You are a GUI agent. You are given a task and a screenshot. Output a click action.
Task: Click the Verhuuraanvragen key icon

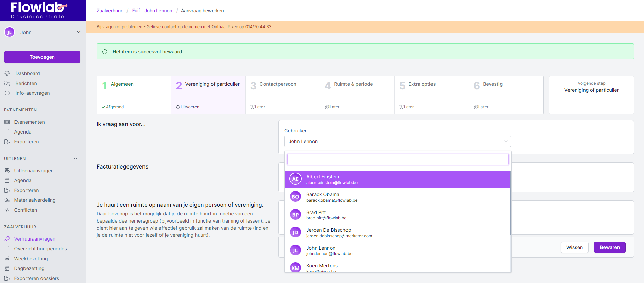point(7,239)
